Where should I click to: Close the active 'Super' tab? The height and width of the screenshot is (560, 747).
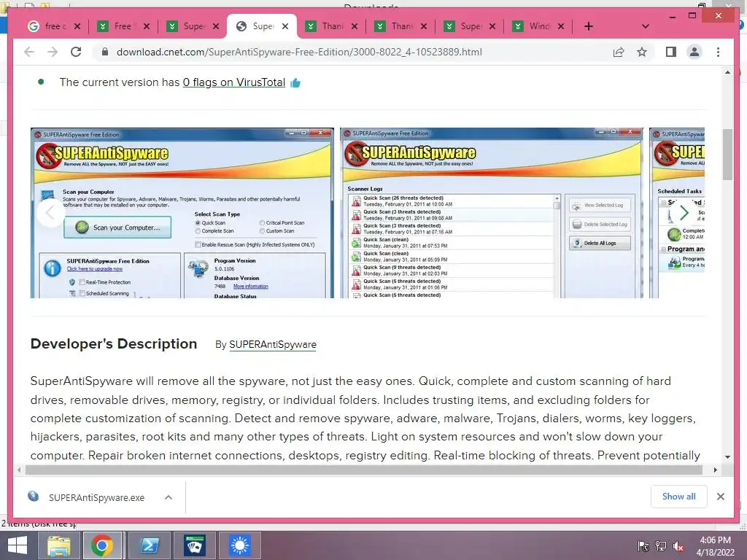[285, 26]
